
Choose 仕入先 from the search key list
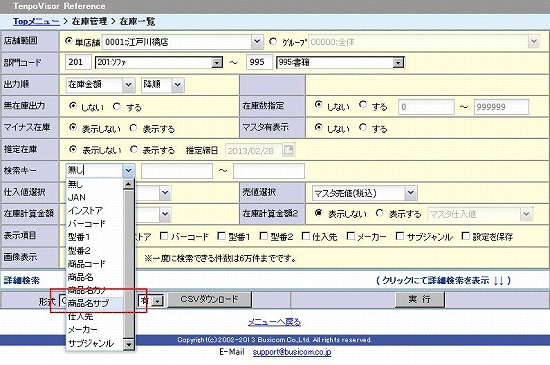[x=95, y=316]
